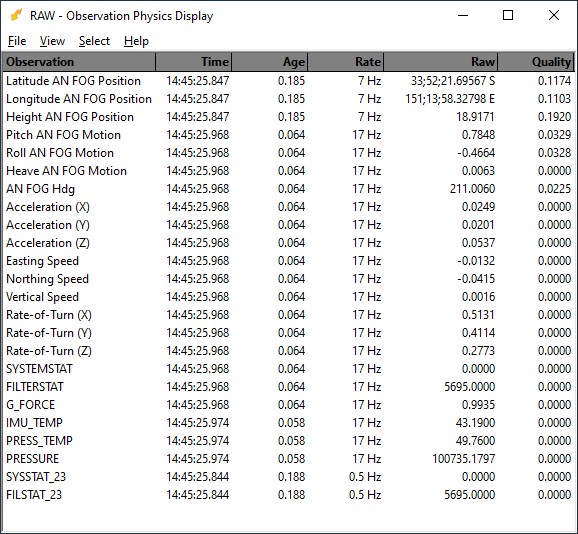Select the Northing Speed row
This screenshot has height=534, width=578.
point(288,279)
